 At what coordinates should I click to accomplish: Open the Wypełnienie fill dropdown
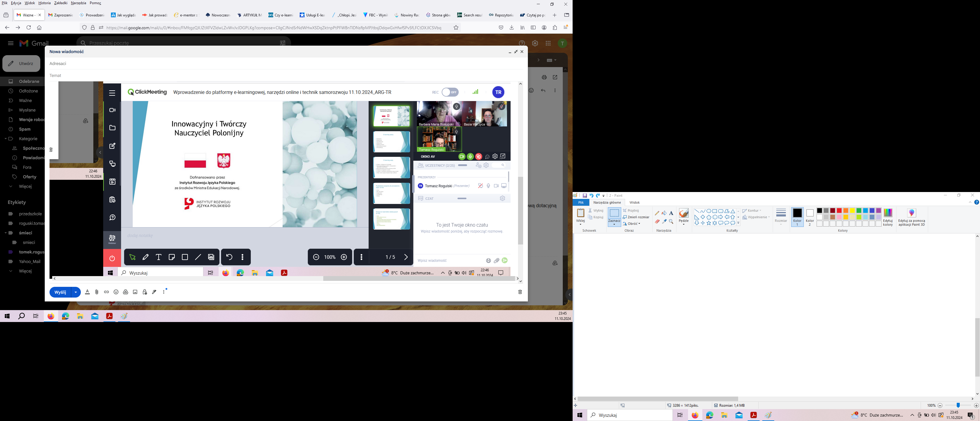(x=756, y=217)
